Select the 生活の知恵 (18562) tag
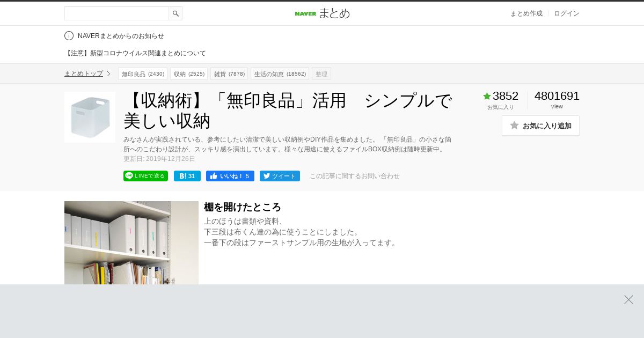Screen dimensions: 644x338 coord(280,74)
